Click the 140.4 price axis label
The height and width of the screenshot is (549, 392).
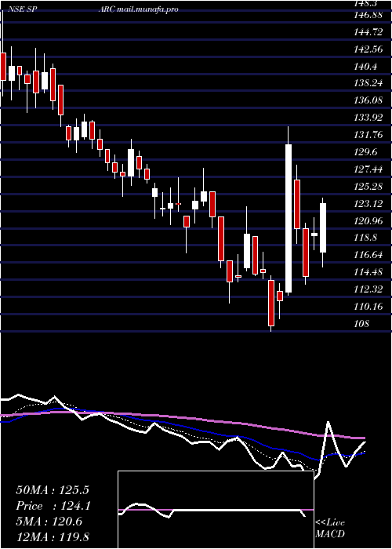[366, 67]
